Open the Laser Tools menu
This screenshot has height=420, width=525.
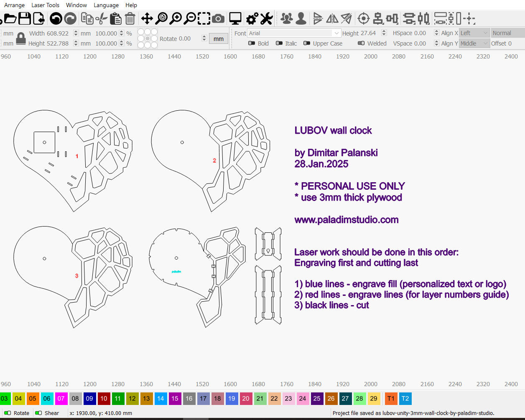(45, 5)
